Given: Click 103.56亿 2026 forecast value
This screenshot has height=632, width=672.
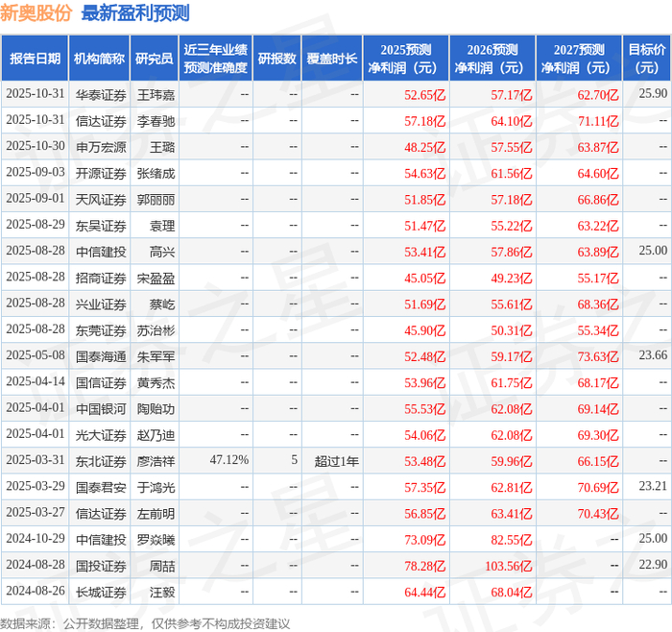Looking at the screenshot, I should tap(508, 566).
